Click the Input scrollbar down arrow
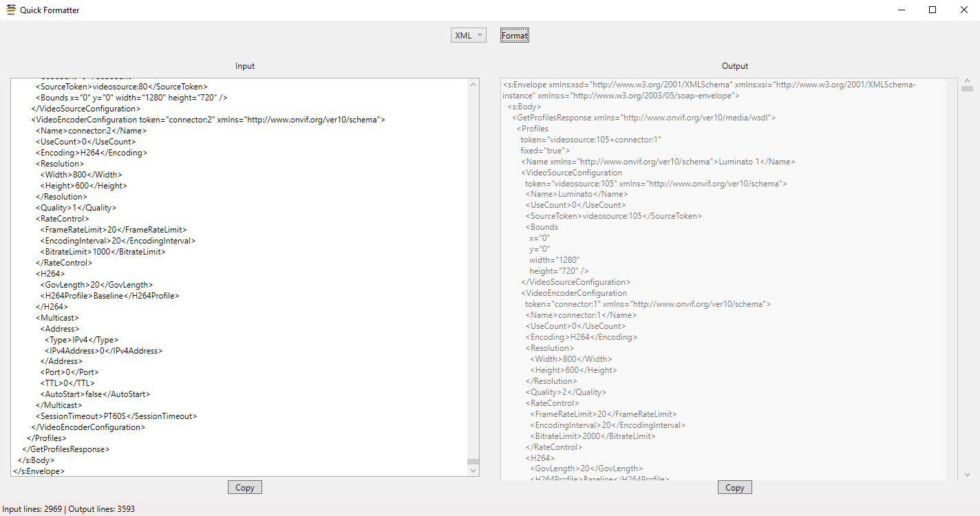This screenshot has height=516, width=980. [473, 470]
